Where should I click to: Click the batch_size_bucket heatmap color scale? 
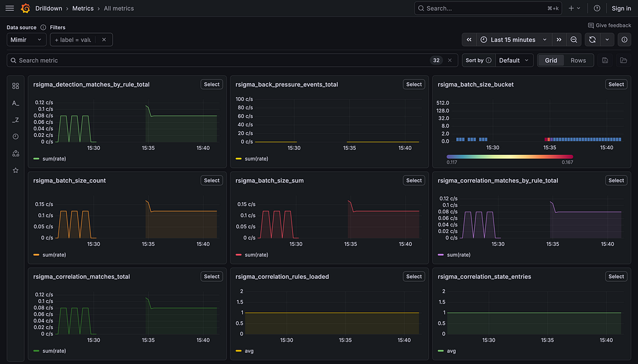(x=510, y=157)
